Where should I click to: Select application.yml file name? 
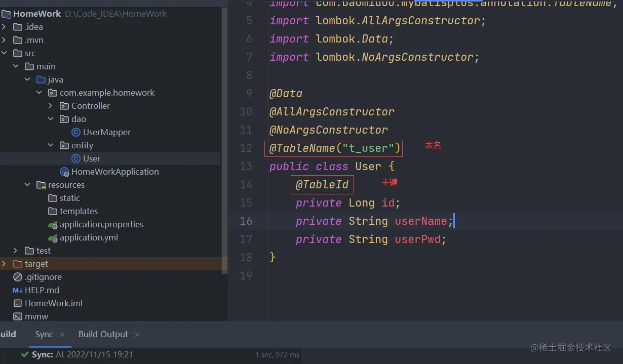(89, 237)
